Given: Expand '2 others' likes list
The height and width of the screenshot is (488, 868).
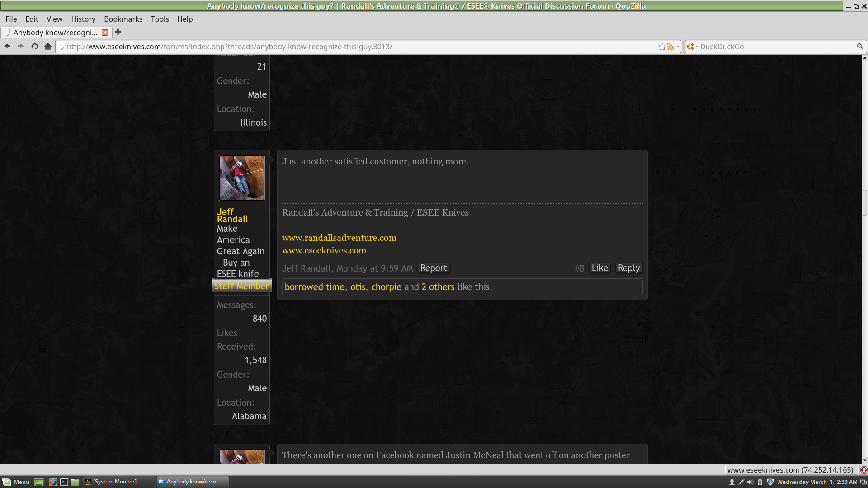Looking at the screenshot, I should click(438, 287).
